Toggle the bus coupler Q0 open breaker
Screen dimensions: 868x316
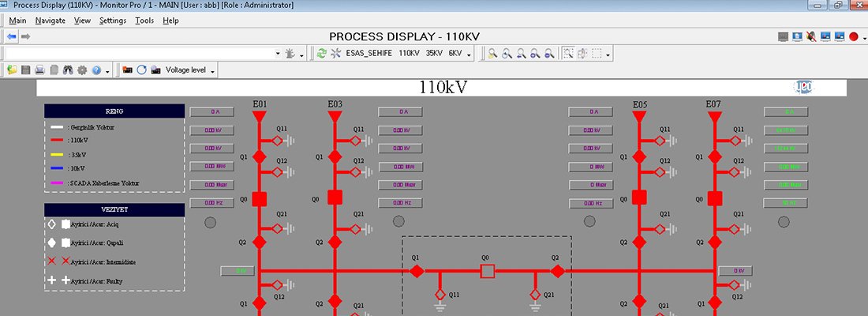[x=487, y=271]
